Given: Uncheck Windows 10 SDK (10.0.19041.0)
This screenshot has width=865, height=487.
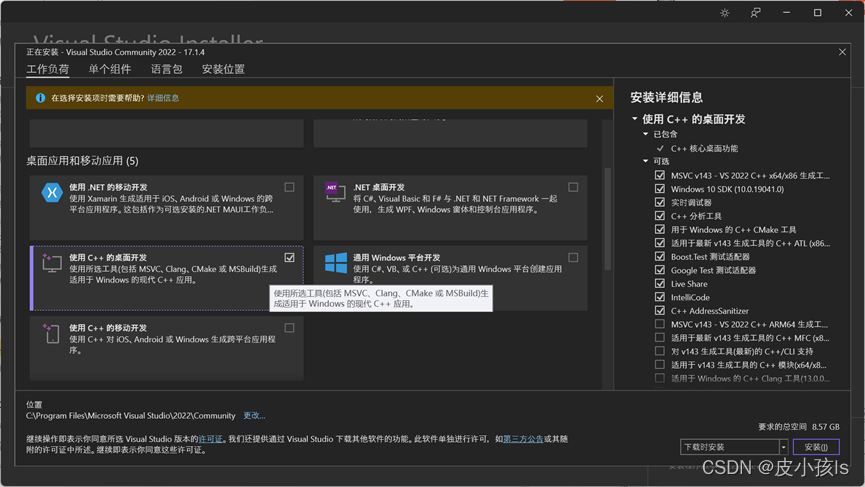Looking at the screenshot, I should 660,189.
